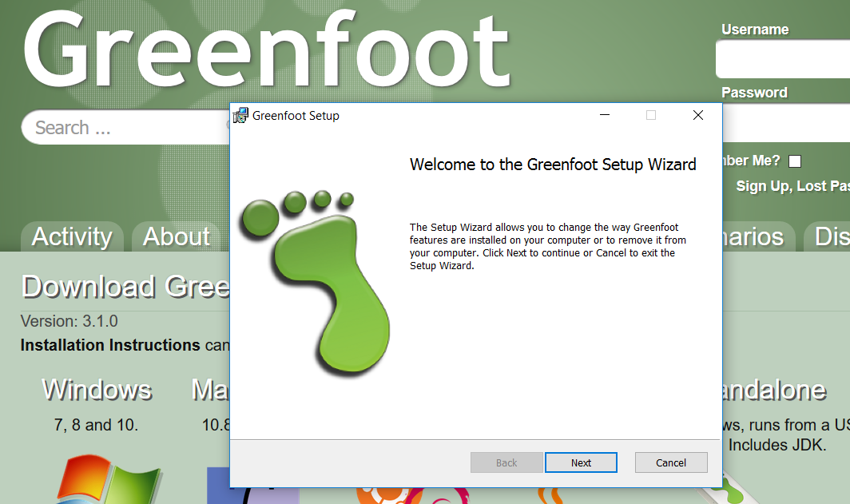Click the greyed-out Back button

click(506, 462)
